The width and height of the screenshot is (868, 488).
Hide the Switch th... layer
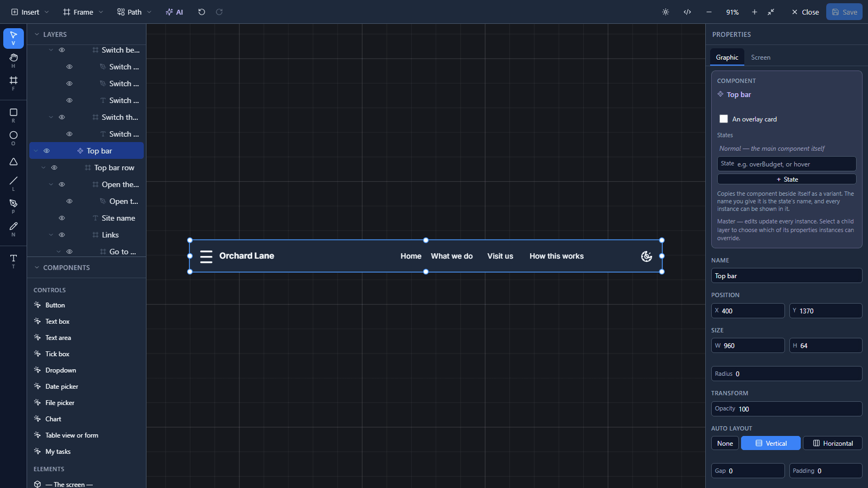62,117
